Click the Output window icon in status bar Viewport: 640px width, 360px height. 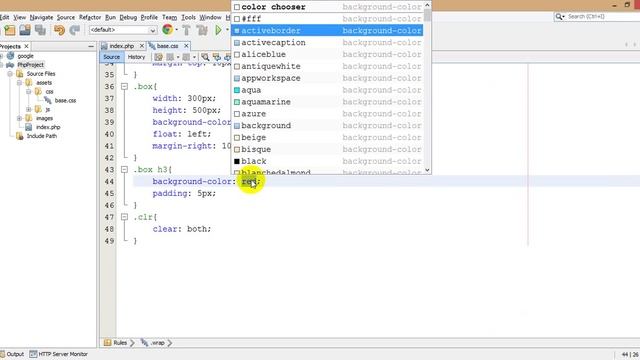pyautogui.click(x=3, y=354)
